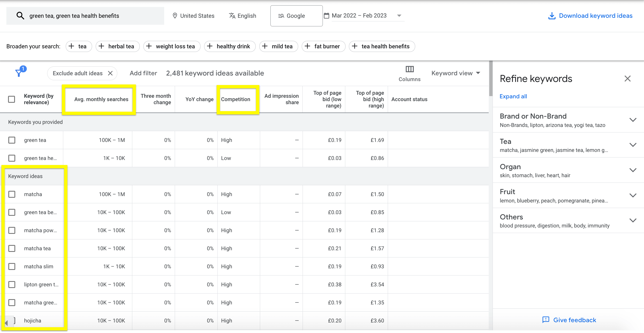
Task: Select the 'matcha' keyword checkbox
Action: click(12, 194)
